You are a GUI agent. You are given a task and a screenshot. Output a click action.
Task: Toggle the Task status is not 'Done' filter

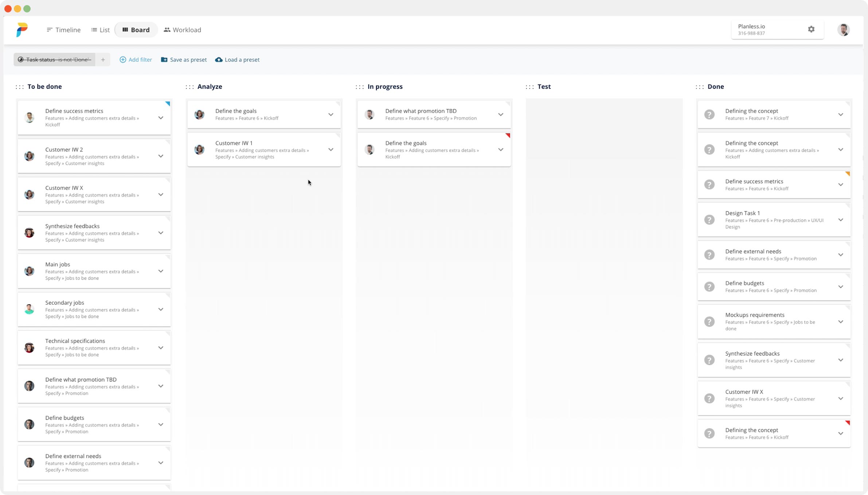tap(55, 60)
